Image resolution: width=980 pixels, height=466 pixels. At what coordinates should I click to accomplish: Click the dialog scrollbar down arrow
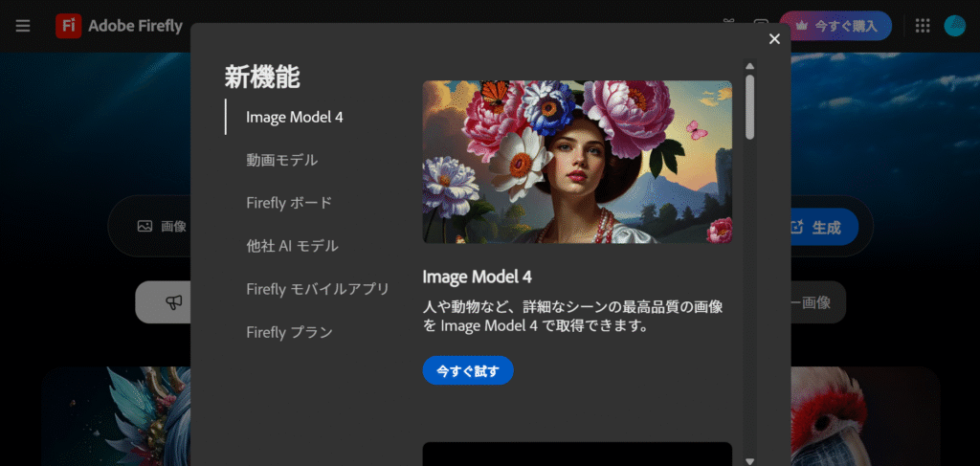[x=750, y=461]
